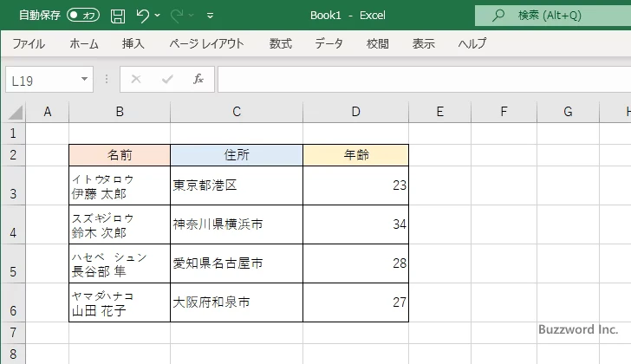
Task: Select row 7 header
Action: tap(13, 333)
